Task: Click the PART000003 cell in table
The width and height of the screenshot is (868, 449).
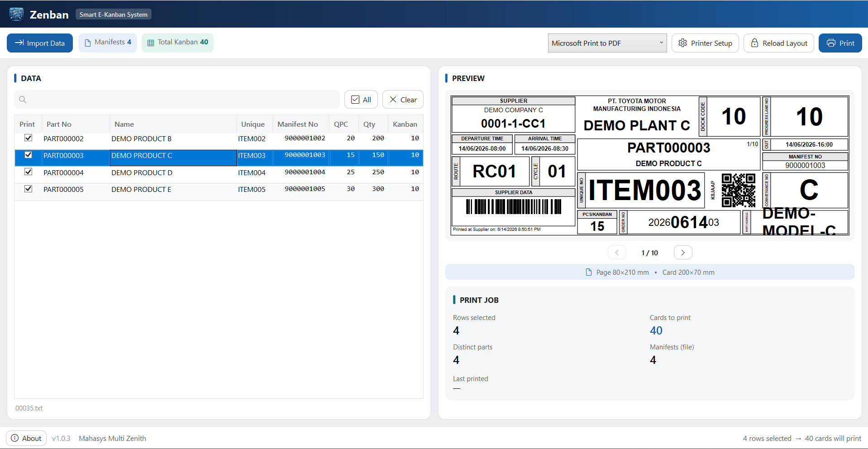Action: tap(76, 155)
